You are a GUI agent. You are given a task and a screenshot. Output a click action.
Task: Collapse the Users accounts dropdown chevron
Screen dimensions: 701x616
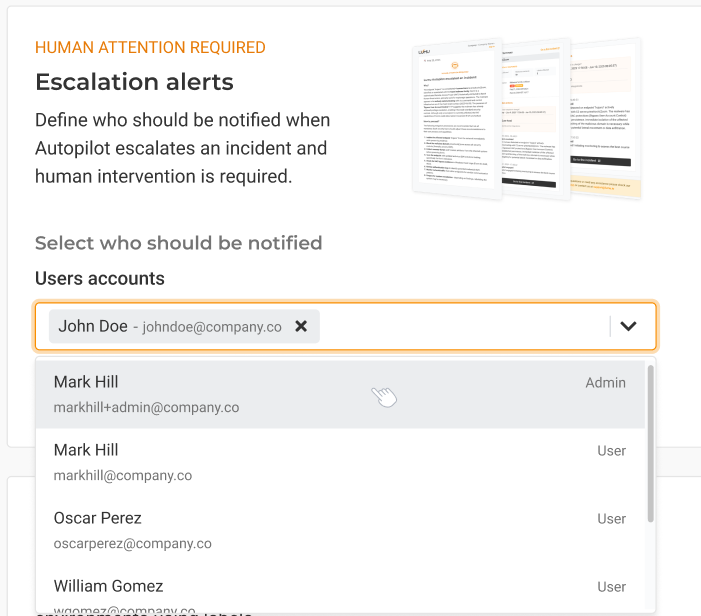(629, 326)
